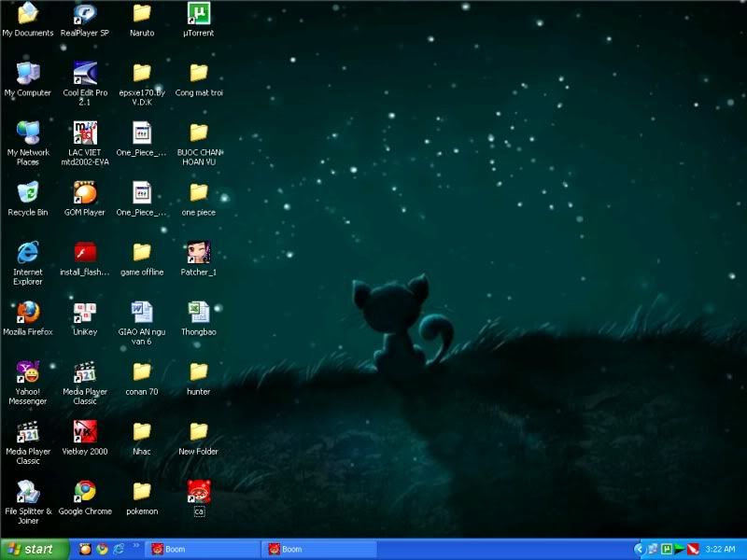Select the install_flash installer file

tap(85, 259)
